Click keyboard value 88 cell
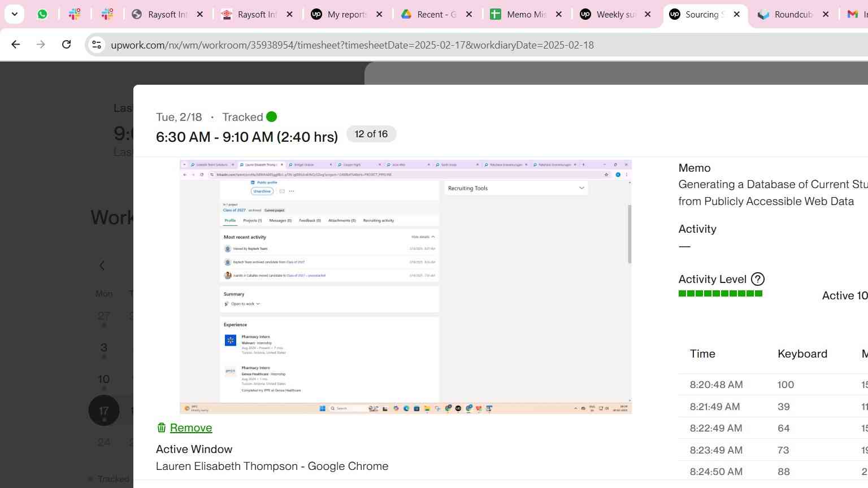 (783, 472)
